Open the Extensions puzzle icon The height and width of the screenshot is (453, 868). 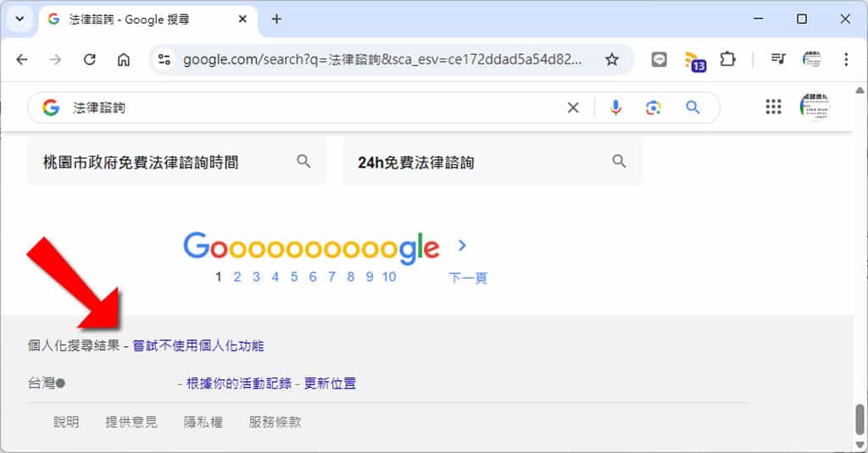727,59
